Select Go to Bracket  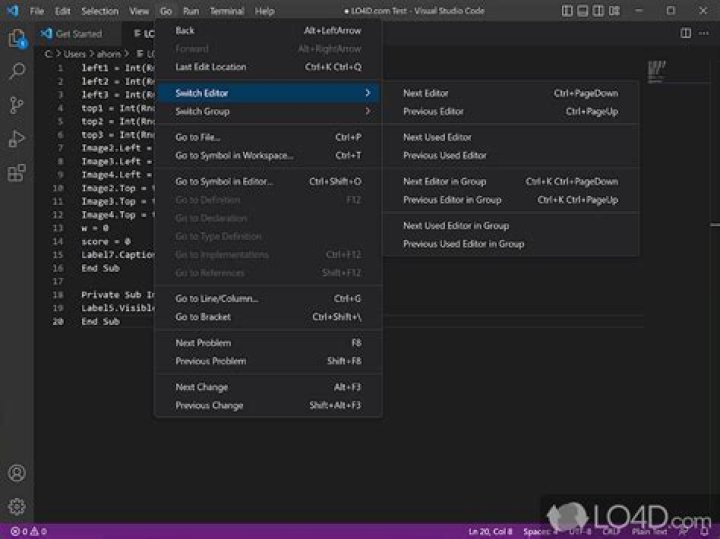tap(268, 317)
